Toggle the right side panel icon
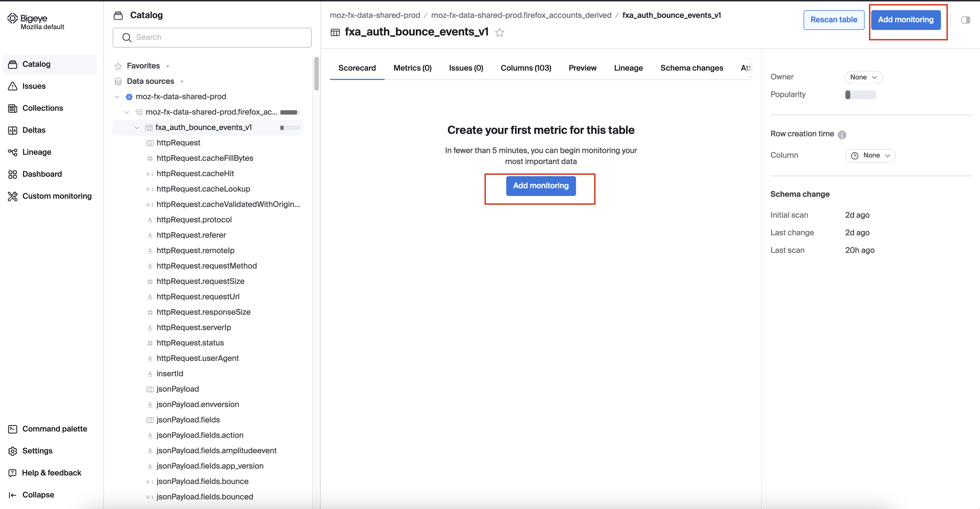 [x=965, y=20]
